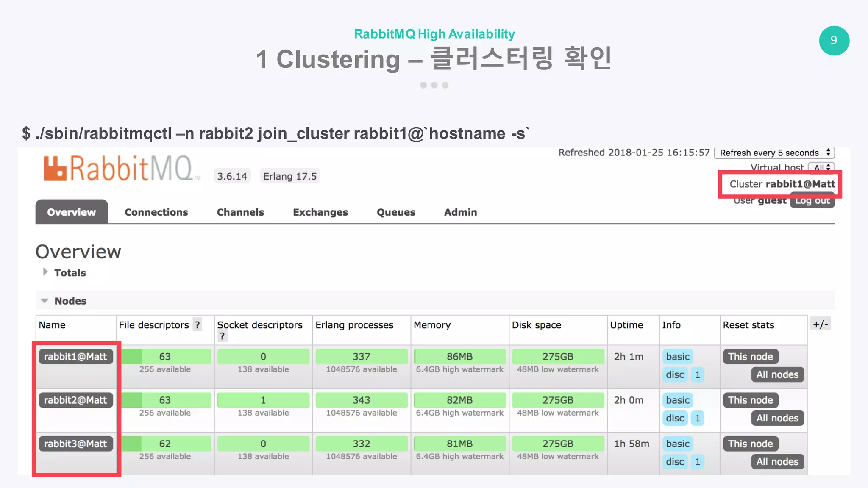Open the Virtual host All dropdown
The width and height of the screenshot is (868, 488).
[x=821, y=167]
